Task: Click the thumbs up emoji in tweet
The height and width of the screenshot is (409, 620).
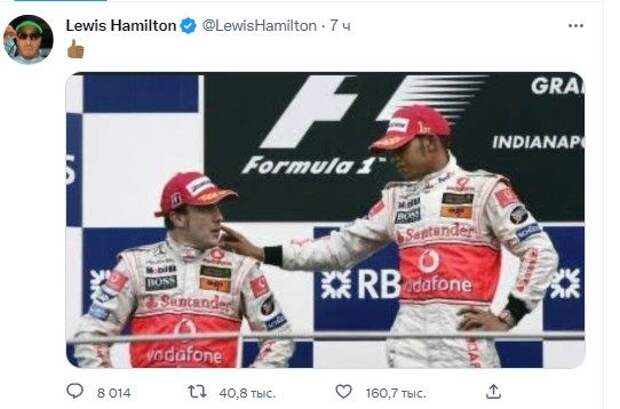Action: (76, 49)
